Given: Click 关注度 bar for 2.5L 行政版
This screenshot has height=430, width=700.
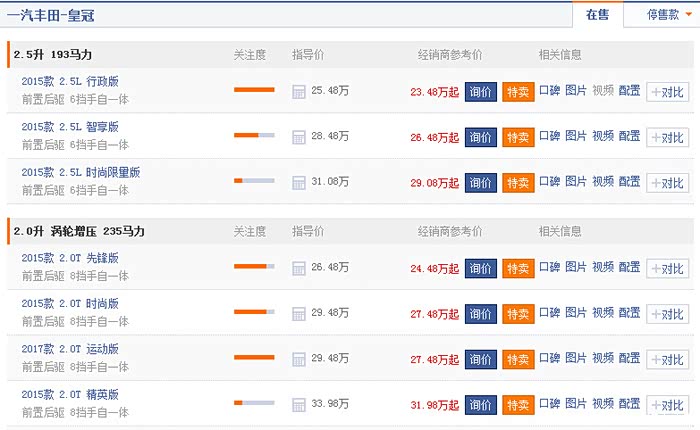Looking at the screenshot, I should pos(254,90).
